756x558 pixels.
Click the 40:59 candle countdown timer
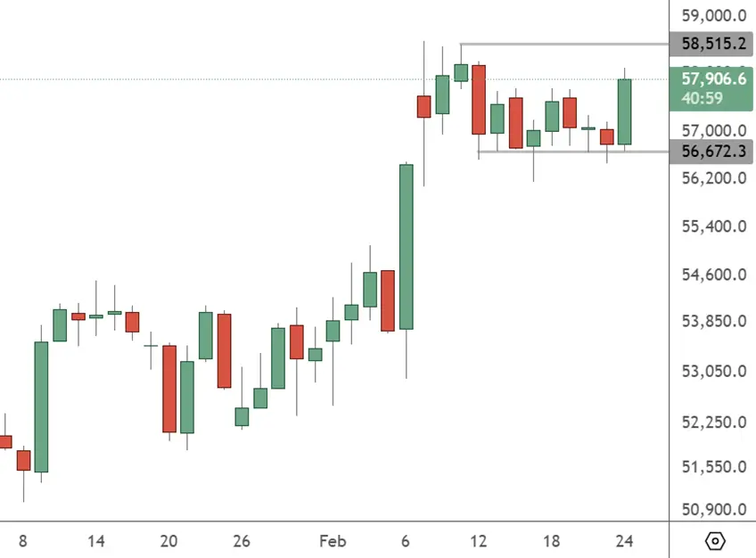point(702,98)
